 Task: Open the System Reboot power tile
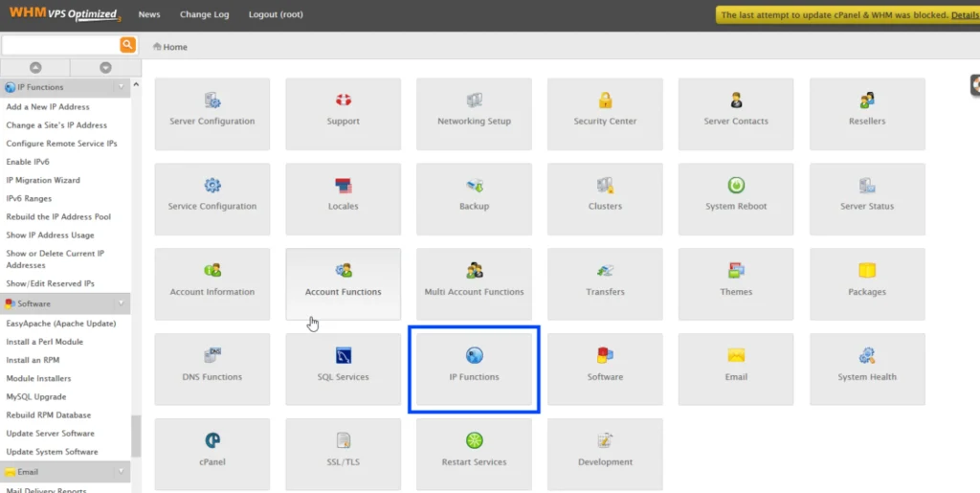tap(736, 199)
